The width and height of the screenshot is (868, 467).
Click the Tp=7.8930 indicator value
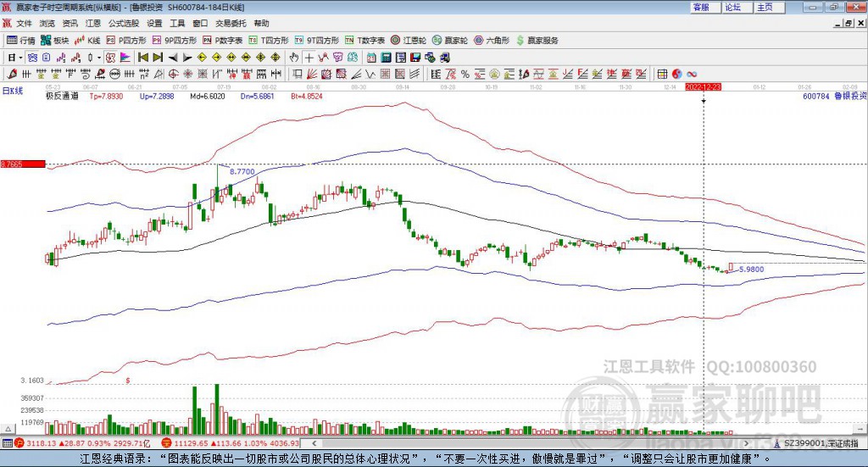[106, 97]
